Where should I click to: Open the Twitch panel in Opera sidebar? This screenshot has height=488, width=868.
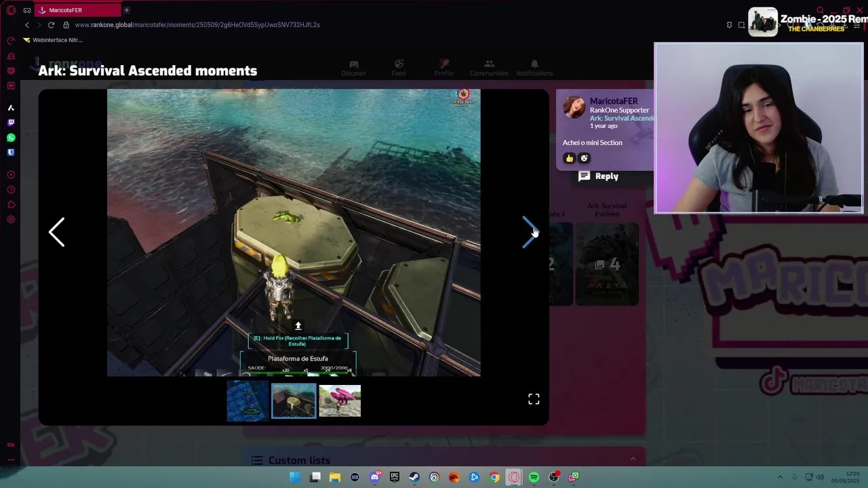11,123
